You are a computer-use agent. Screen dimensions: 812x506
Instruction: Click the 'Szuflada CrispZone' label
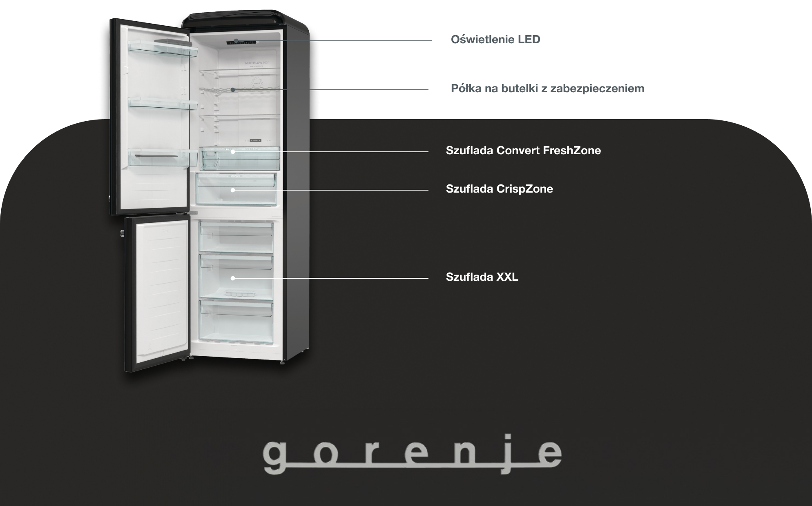[499, 189]
